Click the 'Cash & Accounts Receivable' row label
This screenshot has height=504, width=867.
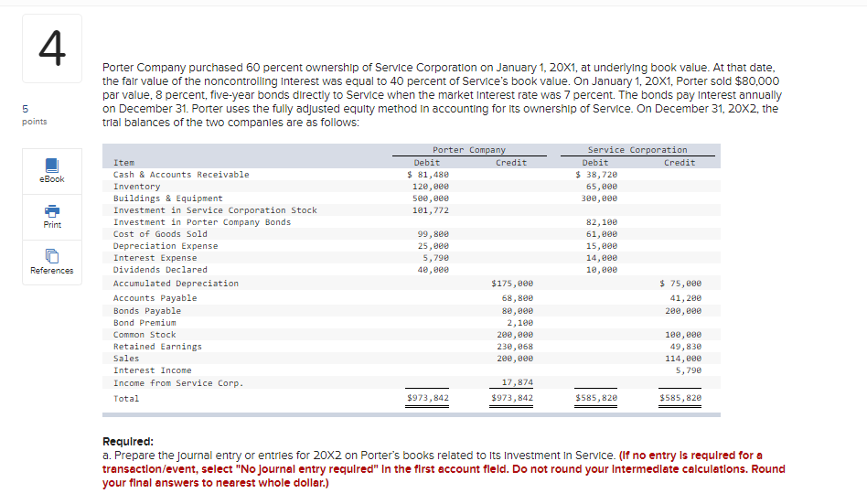click(x=181, y=175)
